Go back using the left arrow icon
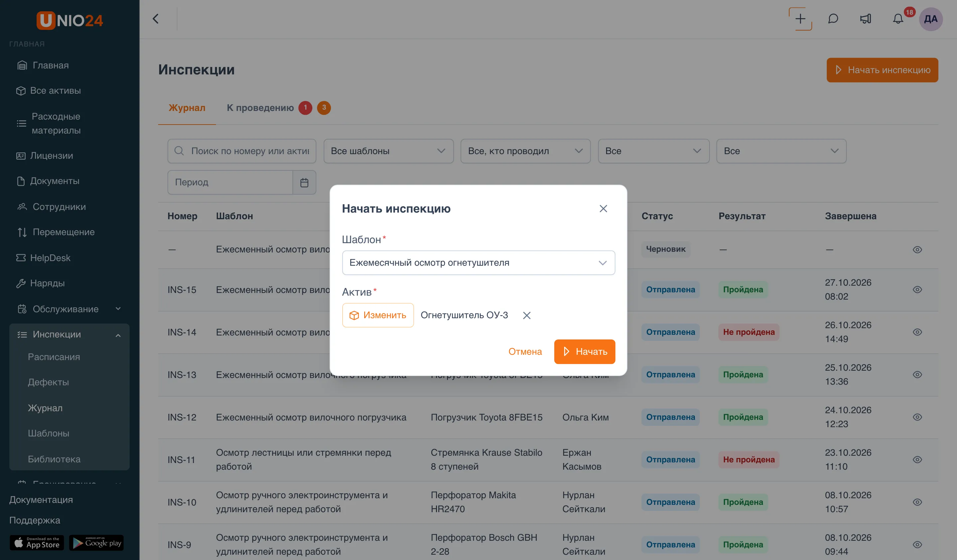 155,19
